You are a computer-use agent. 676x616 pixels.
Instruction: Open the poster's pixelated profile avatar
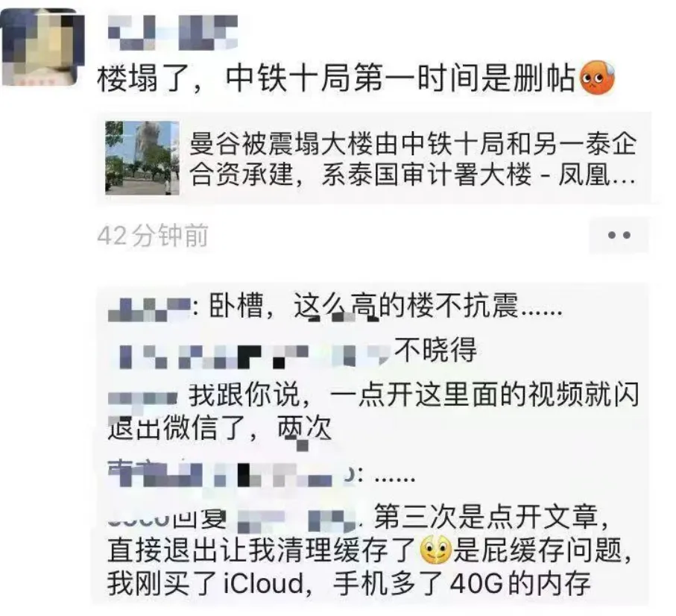pos(42,46)
